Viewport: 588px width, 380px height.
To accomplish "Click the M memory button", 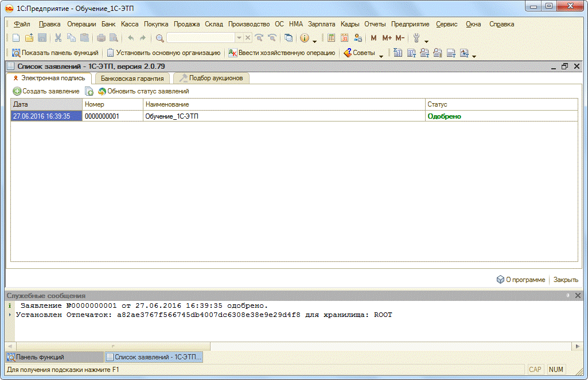I will tap(373, 38).
